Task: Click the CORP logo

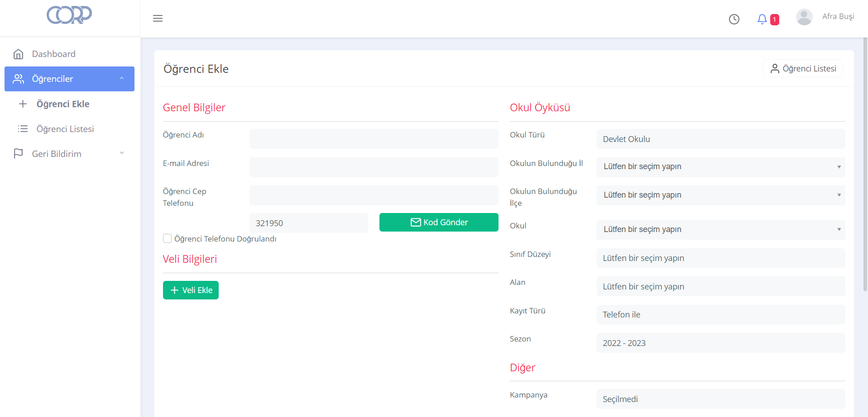Action: [x=69, y=15]
